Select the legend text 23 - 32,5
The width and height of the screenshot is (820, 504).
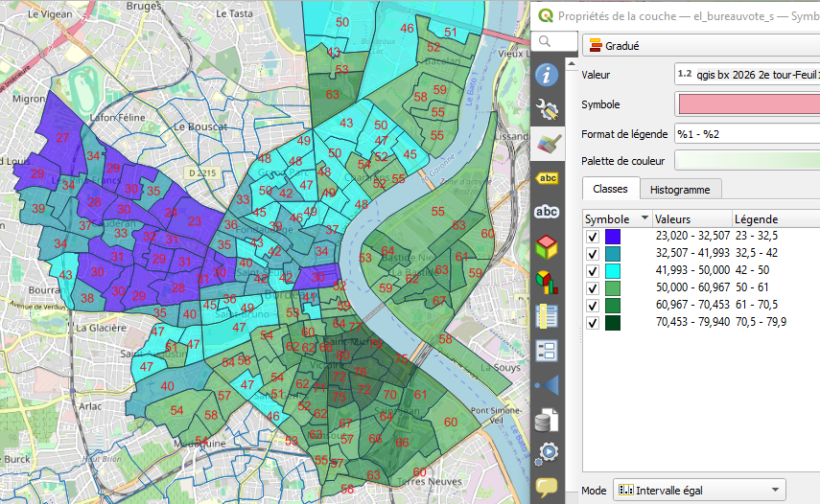coord(756,236)
